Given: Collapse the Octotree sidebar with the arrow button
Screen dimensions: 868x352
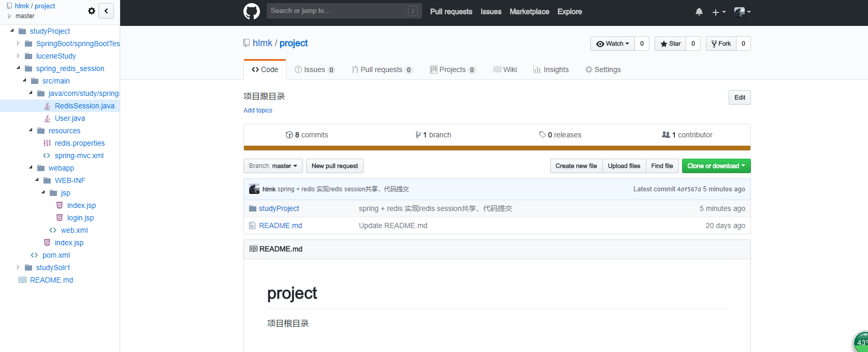Looking at the screenshot, I should 106,11.
